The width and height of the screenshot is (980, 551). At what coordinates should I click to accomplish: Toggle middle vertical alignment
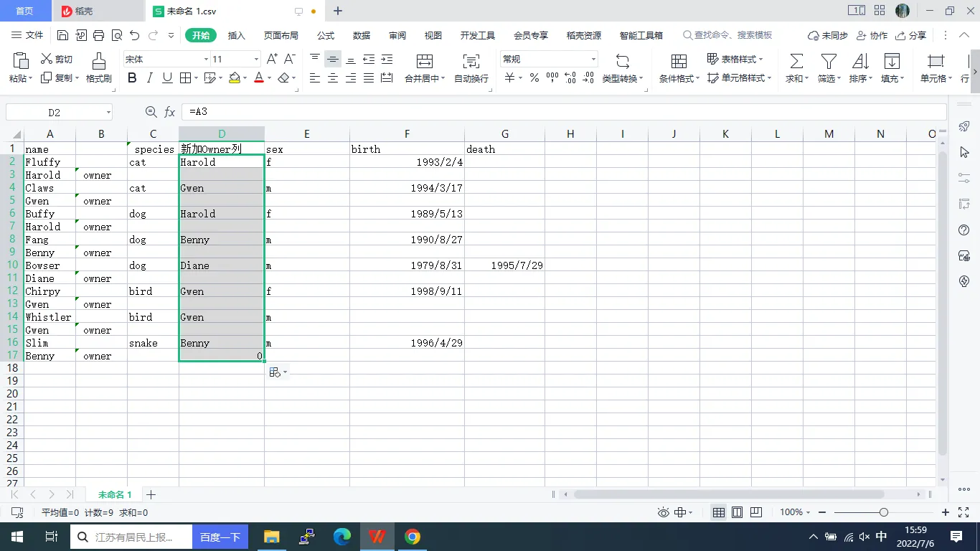(333, 59)
